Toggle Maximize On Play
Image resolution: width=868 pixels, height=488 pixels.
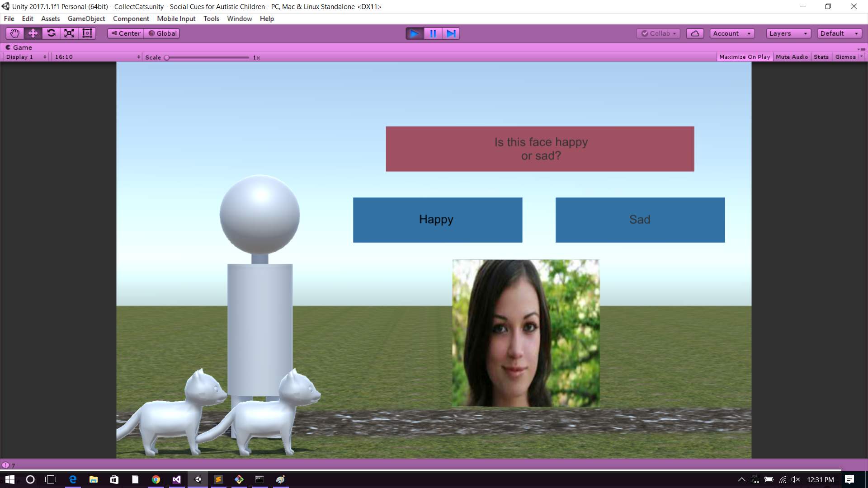pos(744,57)
